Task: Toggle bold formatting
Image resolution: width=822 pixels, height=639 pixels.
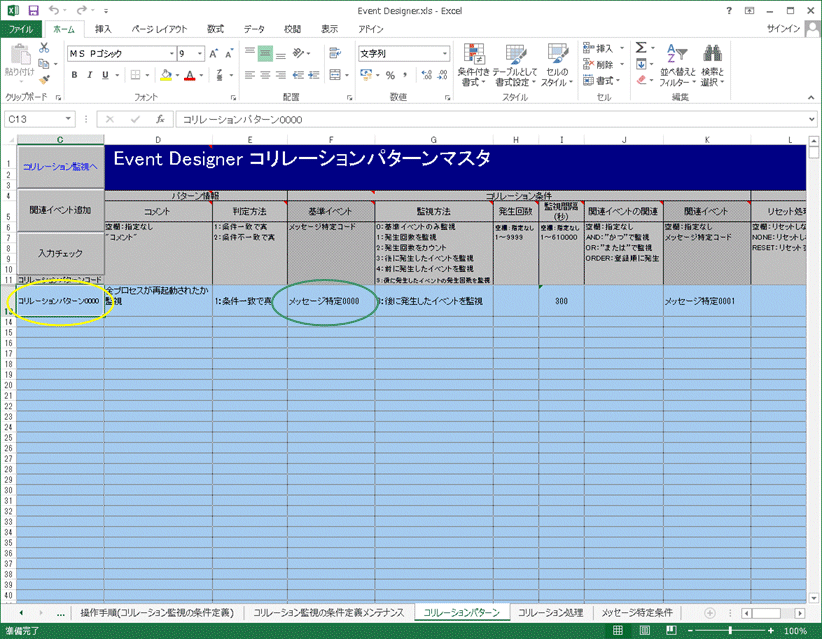Action: click(74, 75)
